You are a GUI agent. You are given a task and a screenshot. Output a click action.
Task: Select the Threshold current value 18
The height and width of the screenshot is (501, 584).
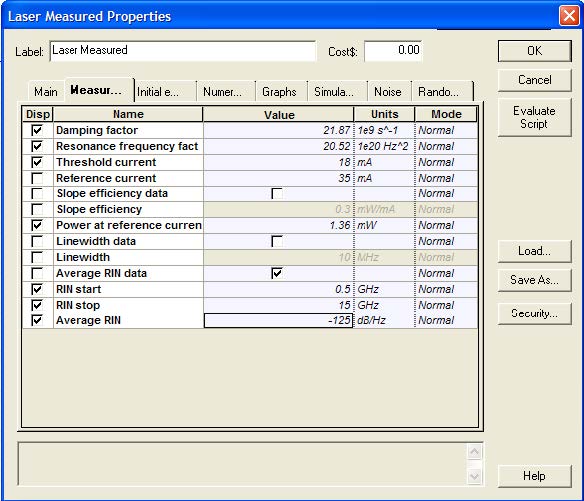coord(278,162)
